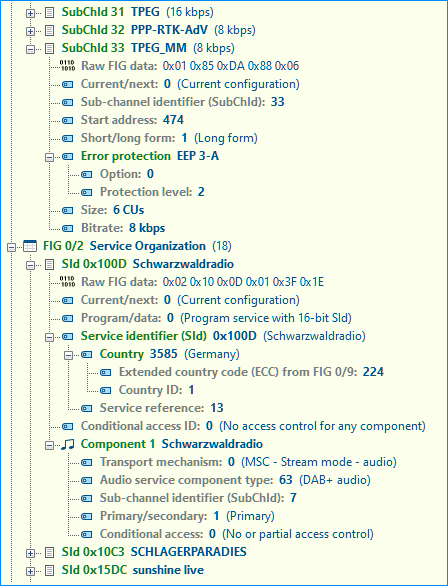Select the Program/data: 0 row

pyautogui.click(x=216, y=318)
